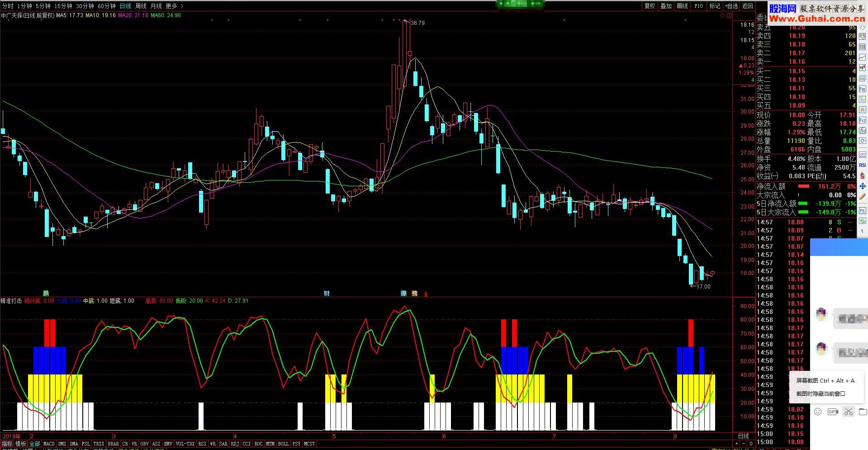This screenshot has height=450, width=868.
Task: Click the 标记 mark button
Action: click(x=715, y=6)
